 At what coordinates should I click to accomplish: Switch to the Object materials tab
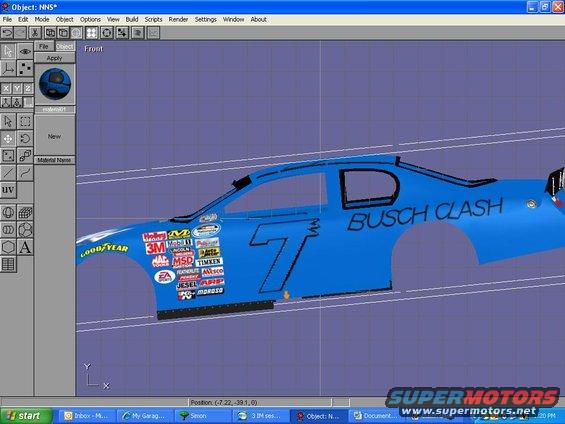[65, 46]
